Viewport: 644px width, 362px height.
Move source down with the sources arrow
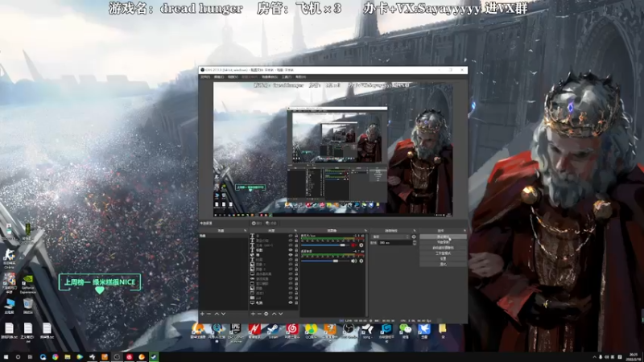(280, 314)
